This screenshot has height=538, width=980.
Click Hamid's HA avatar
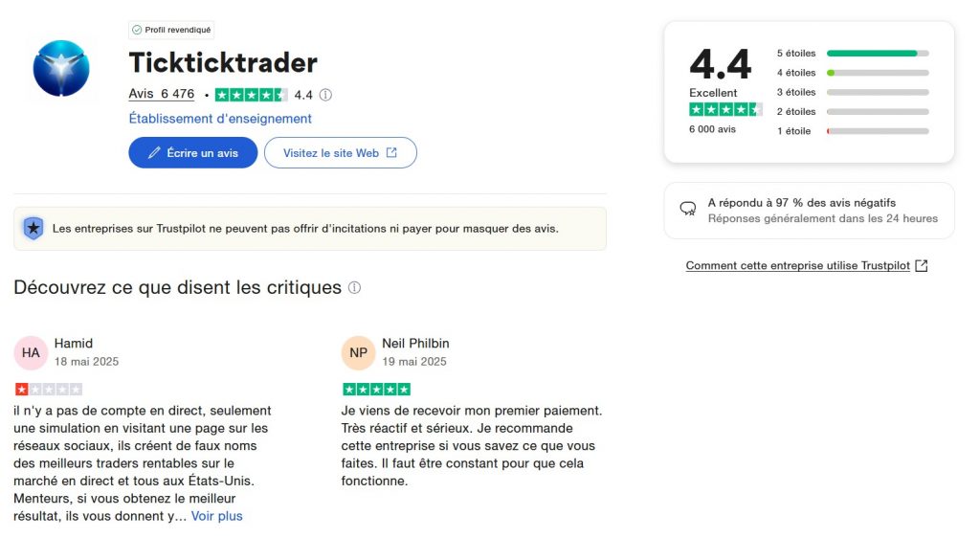click(31, 352)
